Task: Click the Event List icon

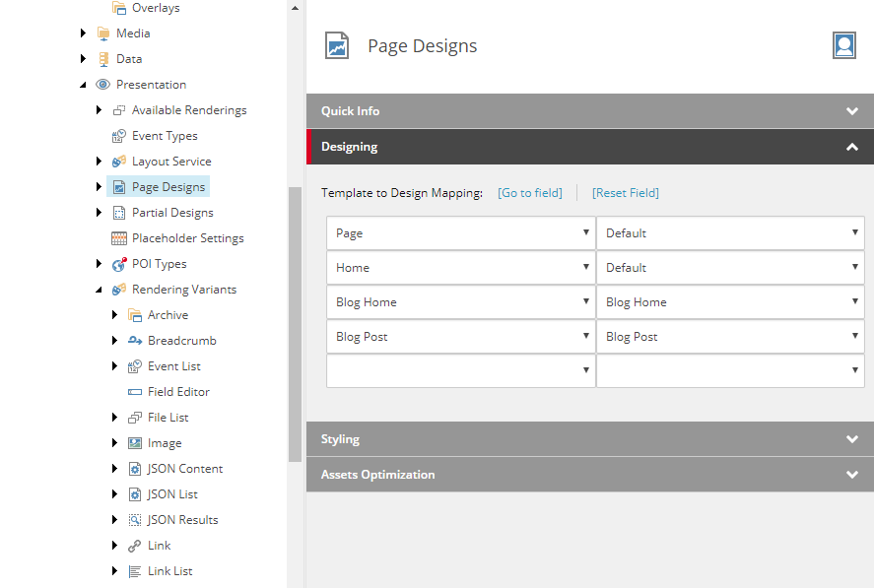Action: [134, 366]
